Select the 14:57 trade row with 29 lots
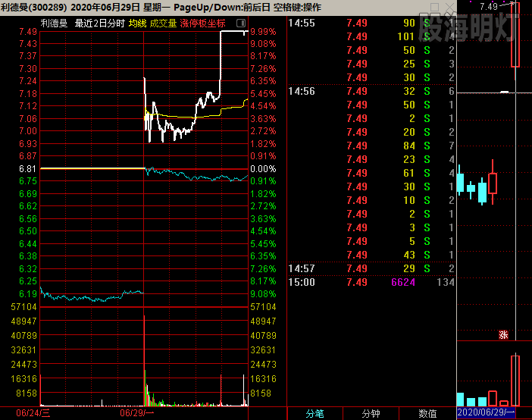The image size is (532, 420). tap(371, 268)
